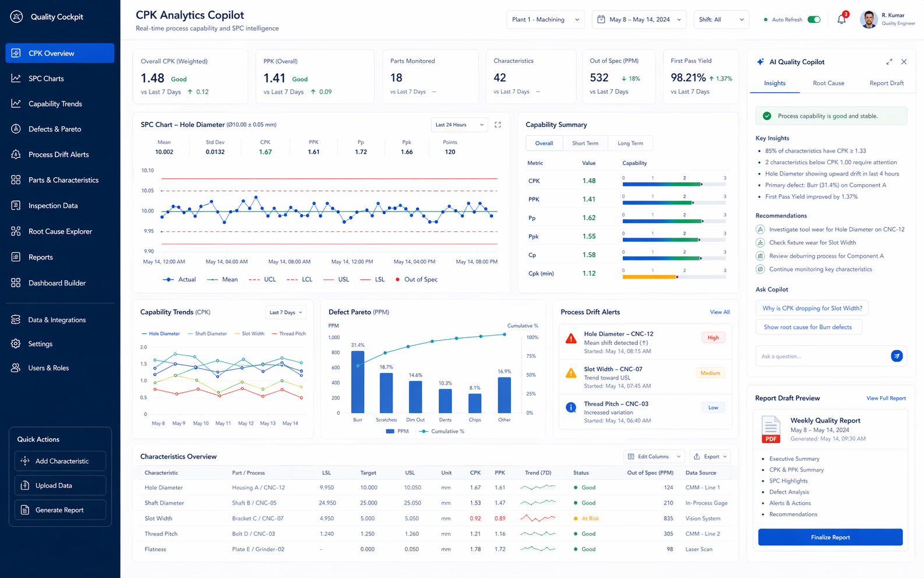Click Add Characteristic quick action
Image resolution: width=924 pixels, height=578 pixels.
click(60, 461)
